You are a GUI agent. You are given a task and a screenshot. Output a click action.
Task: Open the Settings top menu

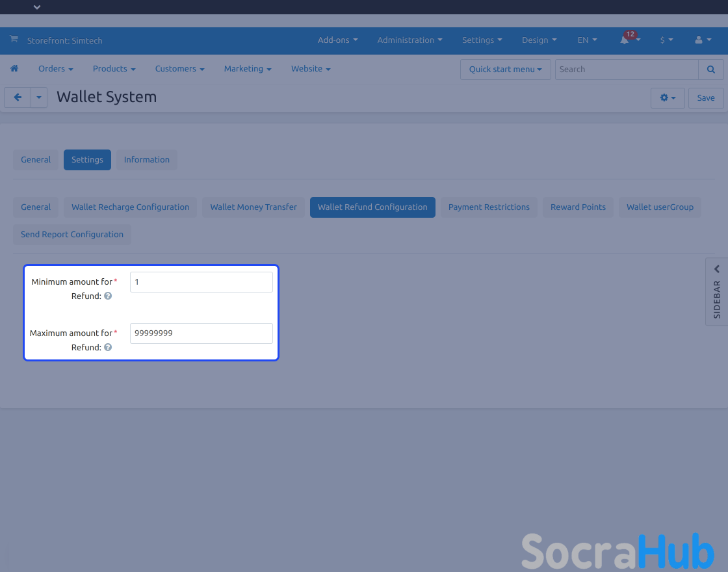click(x=482, y=40)
